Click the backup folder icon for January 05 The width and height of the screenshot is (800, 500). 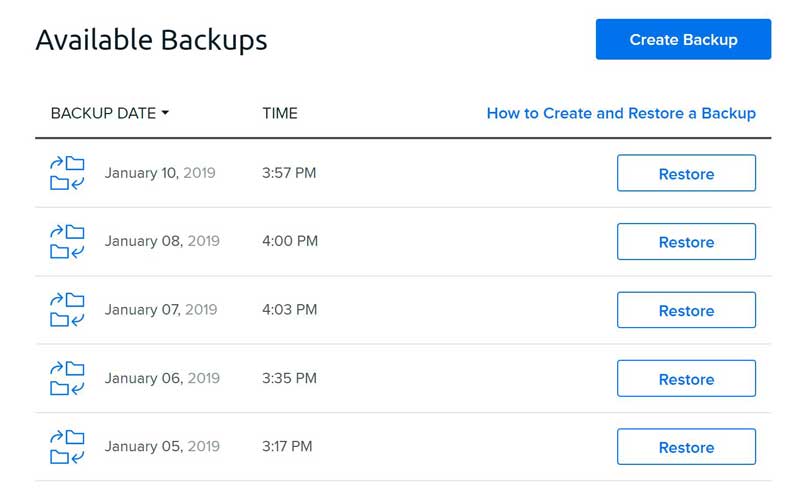coord(67,447)
